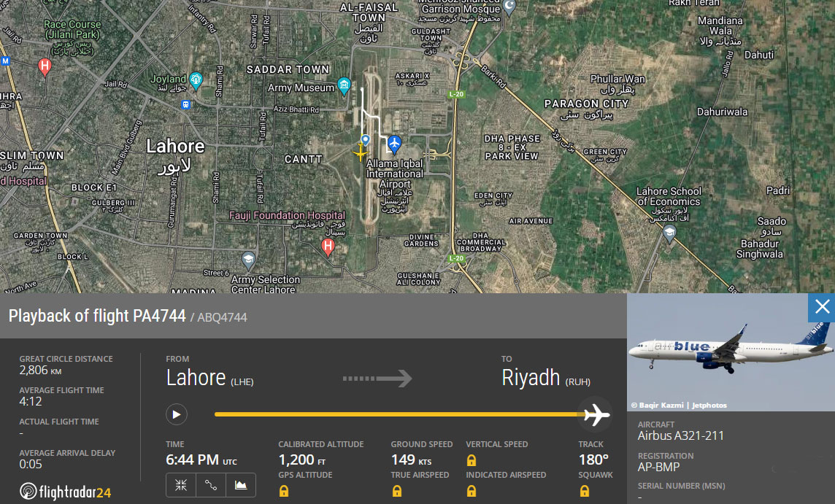835x504 pixels.
Task: Click the Allama Iqbal airport blue marker
Action: [394, 144]
